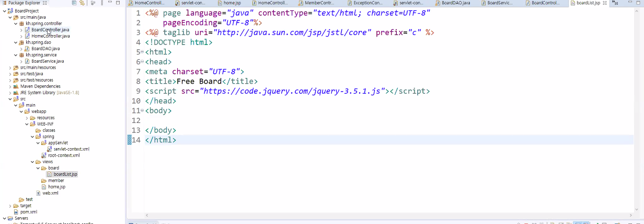Click Collapse All in Package Explorer toolbar
644x224 pixels.
pyautogui.click(x=74, y=3)
